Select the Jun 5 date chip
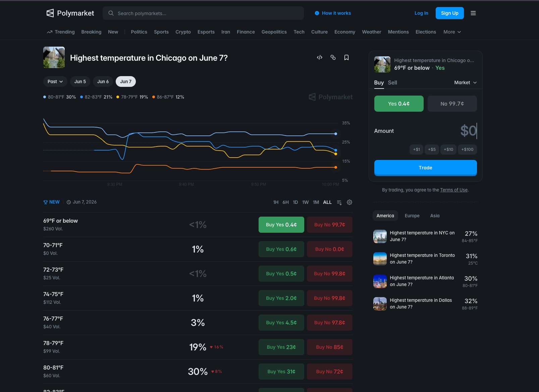 (x=80, y=81)
